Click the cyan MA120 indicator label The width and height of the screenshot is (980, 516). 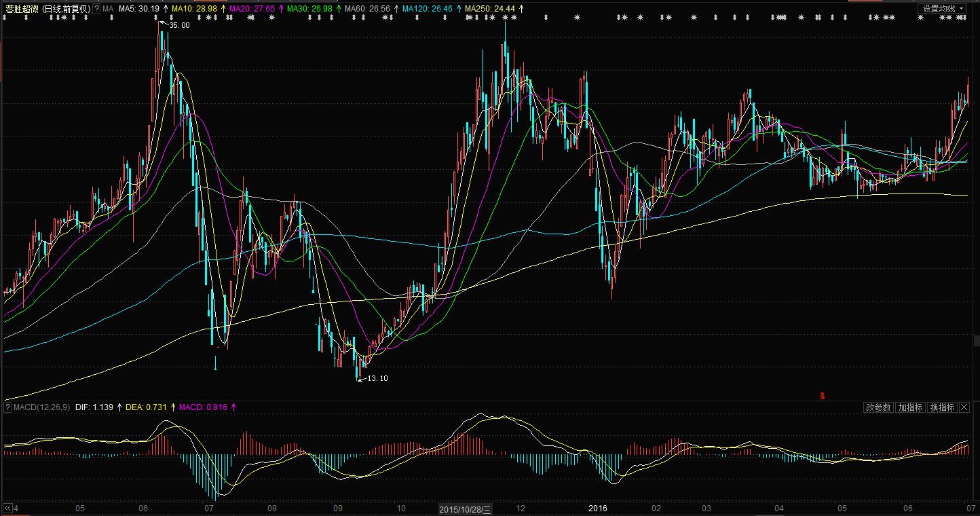point(426,9)
